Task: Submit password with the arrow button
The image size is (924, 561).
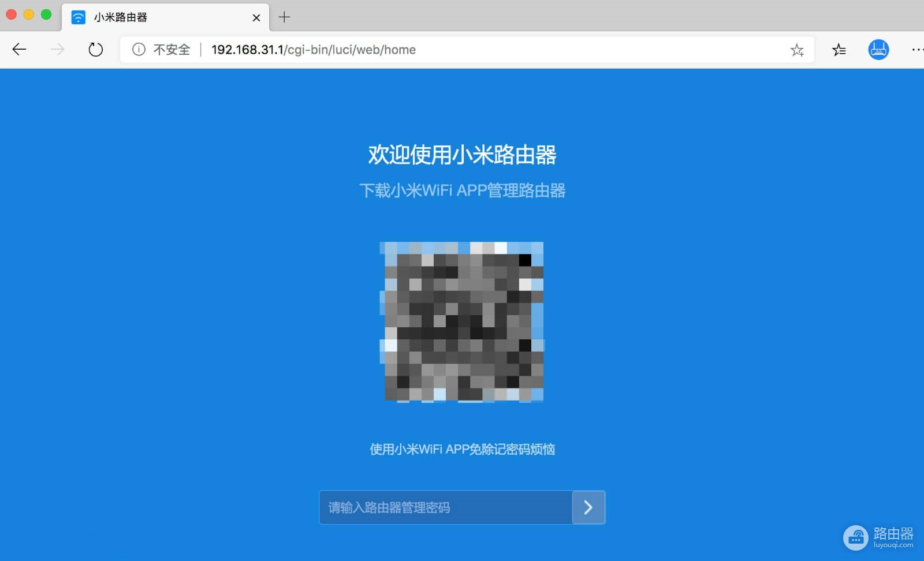Action: (588, 507)
